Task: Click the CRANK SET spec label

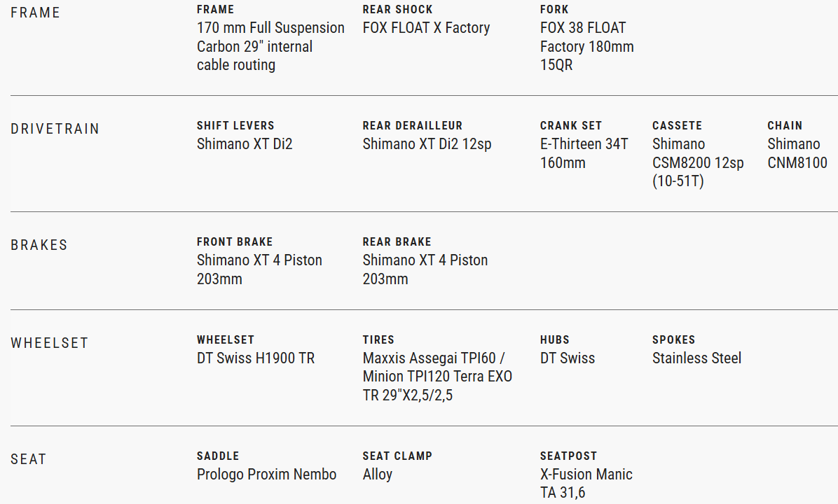Action: [570, 126]
